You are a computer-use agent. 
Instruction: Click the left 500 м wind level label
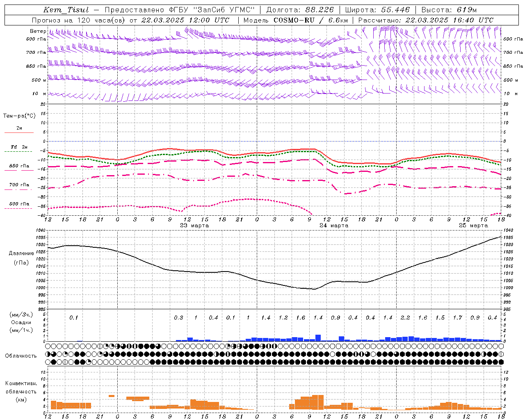click(x=39, y=80)
